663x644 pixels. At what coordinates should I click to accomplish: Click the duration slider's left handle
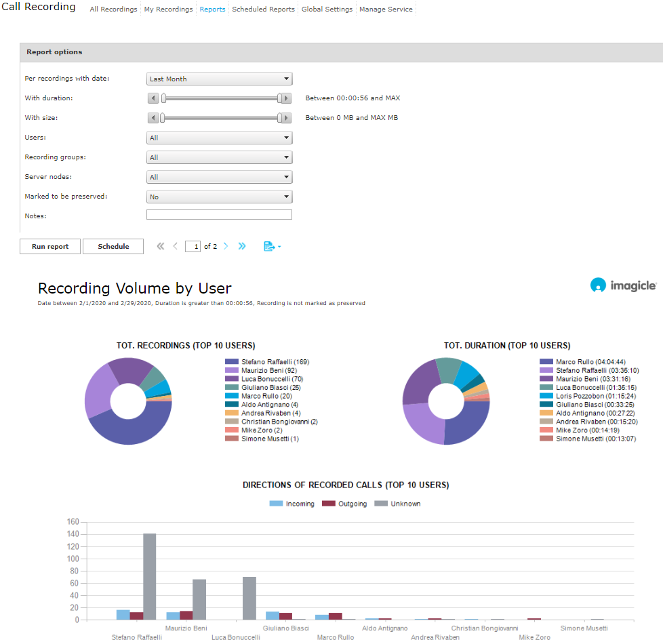163,98
